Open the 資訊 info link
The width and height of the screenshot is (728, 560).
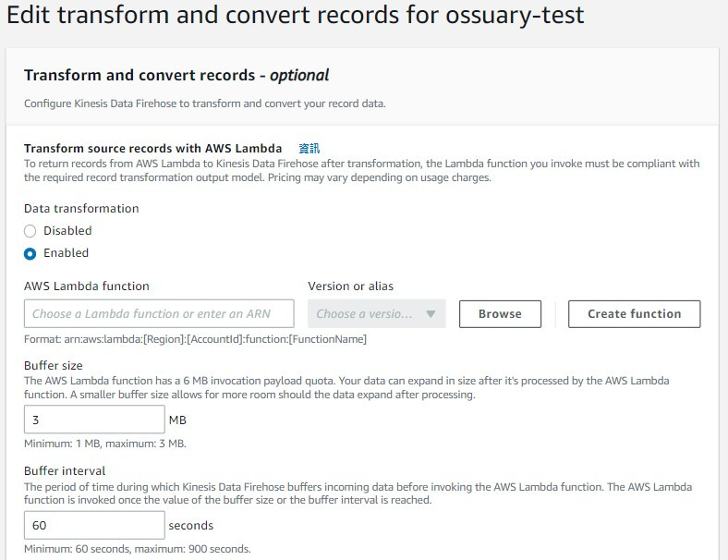pyautogui.click(x=309, y=148)
